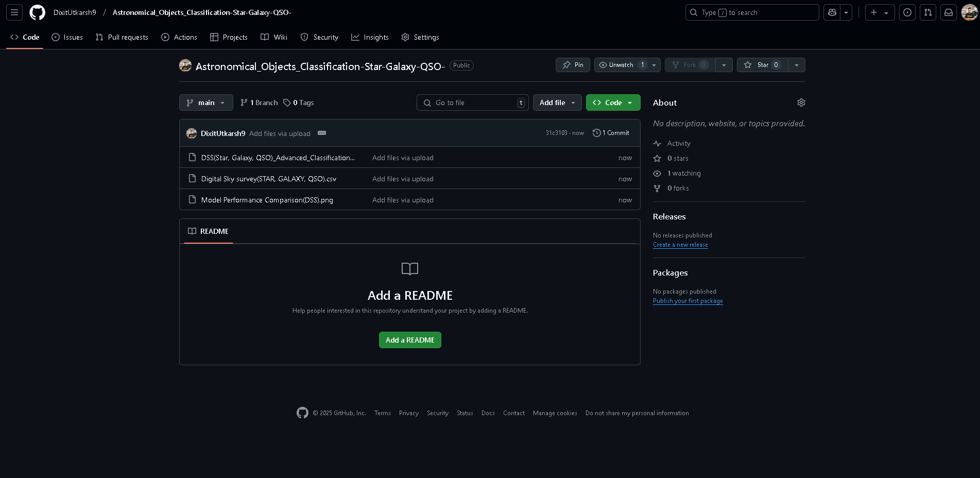The image size is (980, 478).
Task: Open the main branch selector dropdown
Action: (x=206, y=103)
